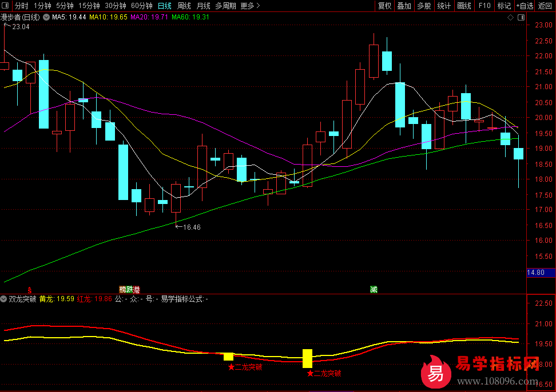
Task: Activate the 画线 drawing tool
Action: (x=464, y=6)
